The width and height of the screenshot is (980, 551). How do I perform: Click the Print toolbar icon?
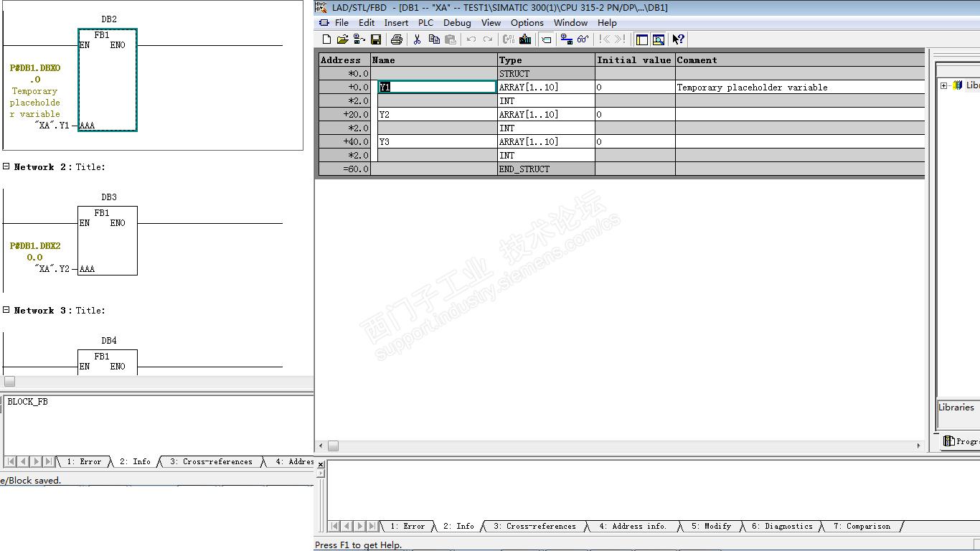click(x=396, y=39)
